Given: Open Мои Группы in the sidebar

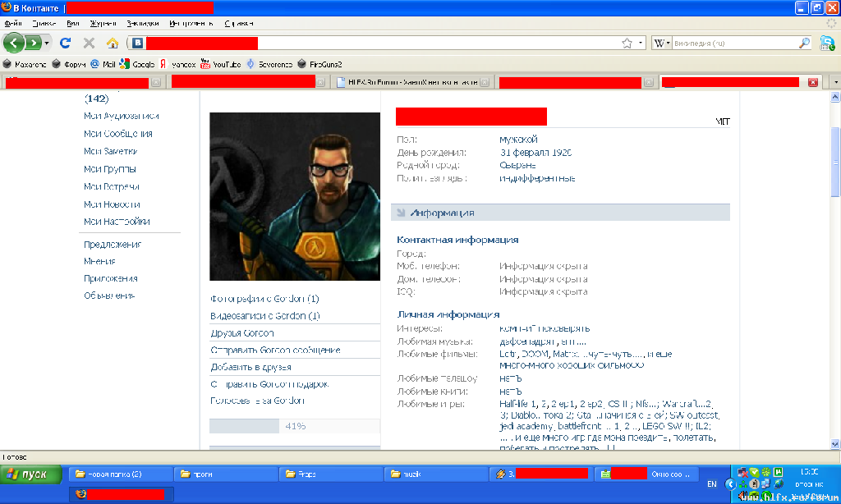Looking at the screenshot, I should (x=110, y=169).
